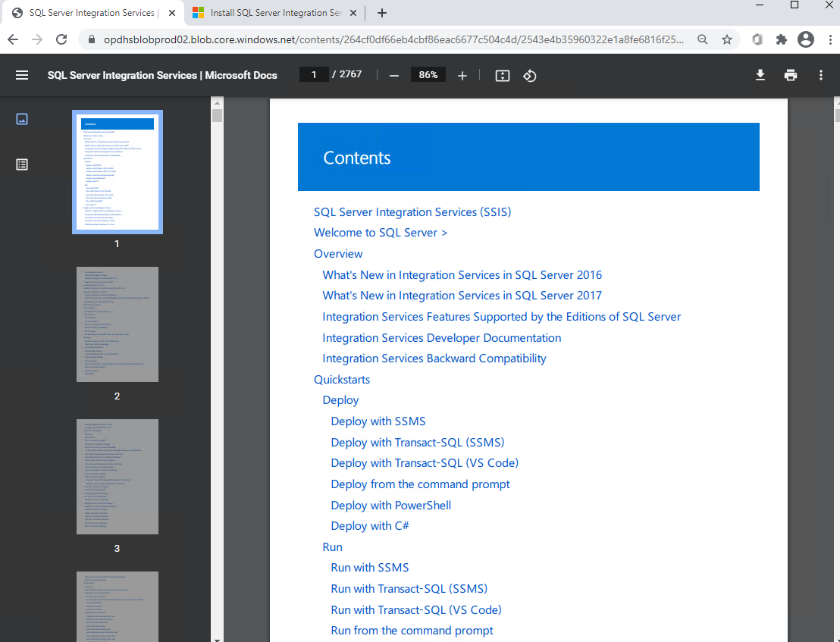This screenshot has width=840, height=642.
Task: Toggle the PDF sidebar hamburger menu
Action: [x=22, y=76]
